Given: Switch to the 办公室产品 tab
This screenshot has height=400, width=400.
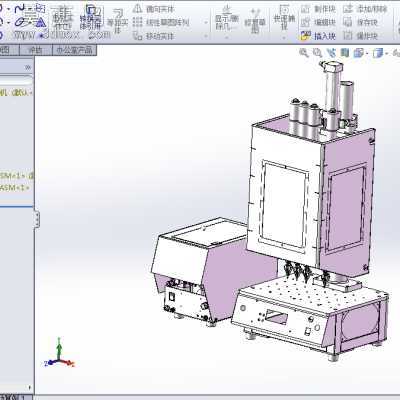Looking at the screenshot, I should click(75, 50).
